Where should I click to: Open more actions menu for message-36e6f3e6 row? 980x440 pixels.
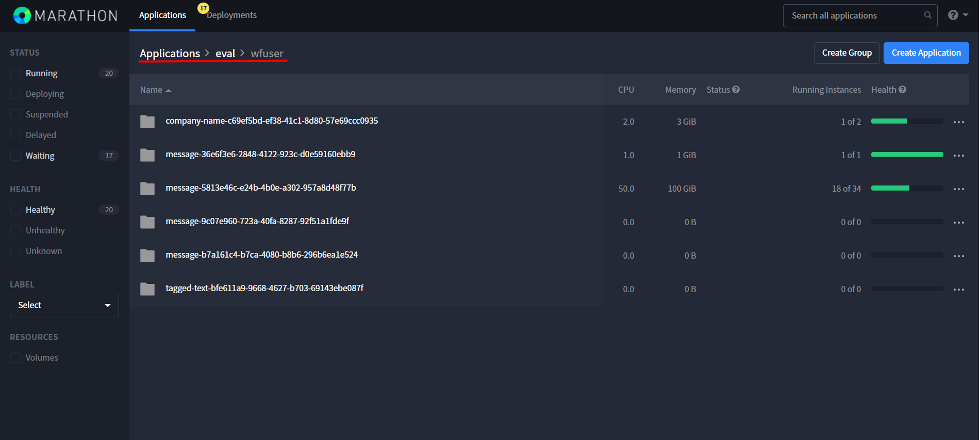click(959, 156)
